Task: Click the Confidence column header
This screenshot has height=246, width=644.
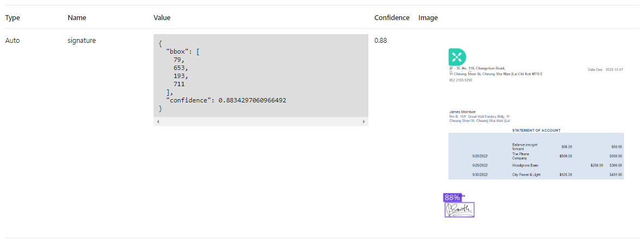Action: coord(392,18)
